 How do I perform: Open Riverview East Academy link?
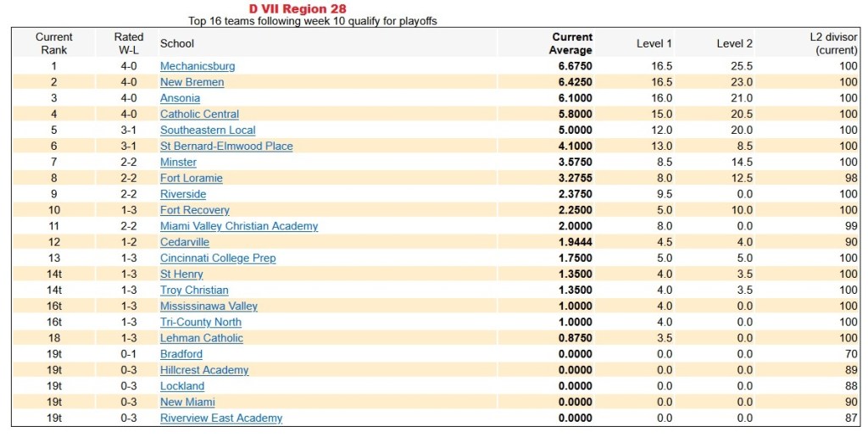pos(221,418)
